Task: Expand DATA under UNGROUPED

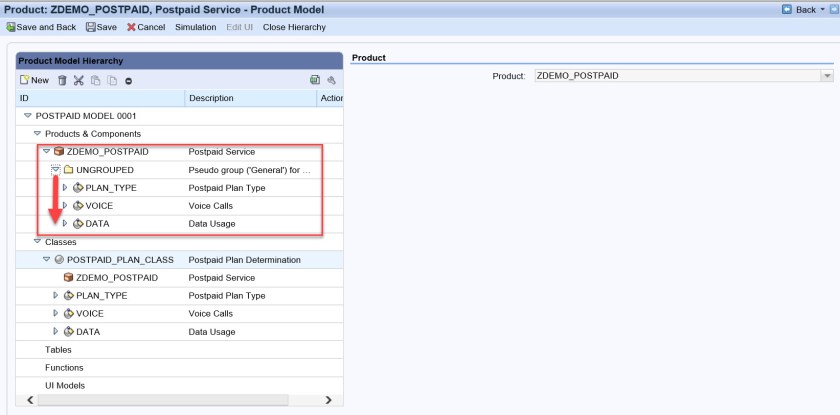Action: click(x=65, y=224)
